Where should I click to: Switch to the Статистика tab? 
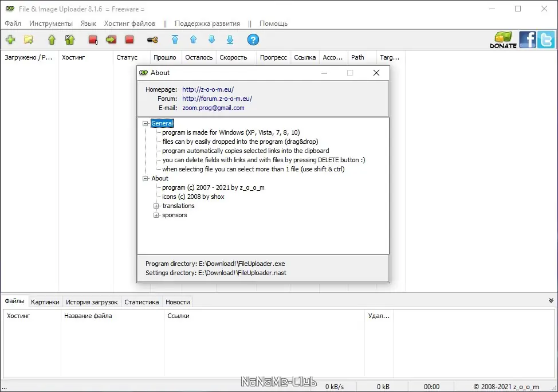(x=142, y=302)
